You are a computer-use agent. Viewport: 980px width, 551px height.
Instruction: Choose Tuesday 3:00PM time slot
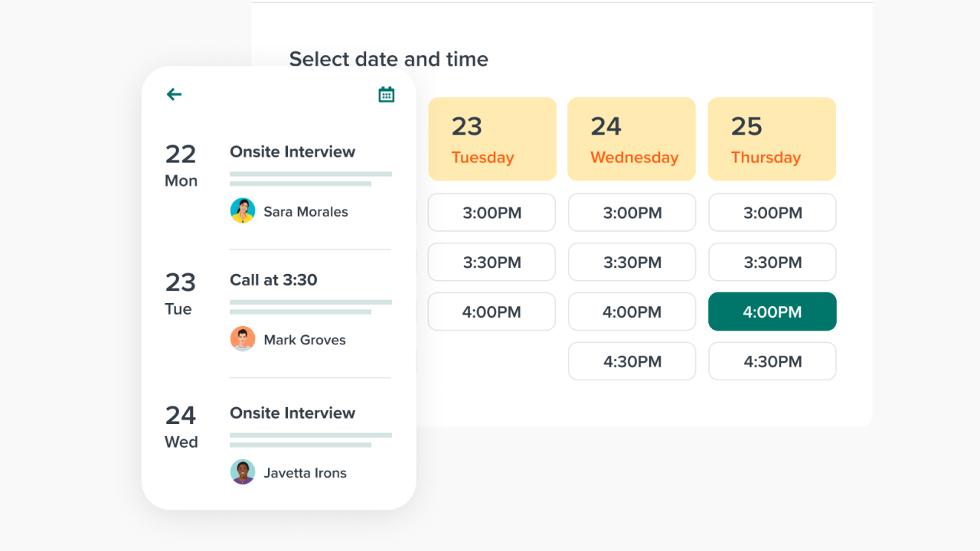point(492,213)
